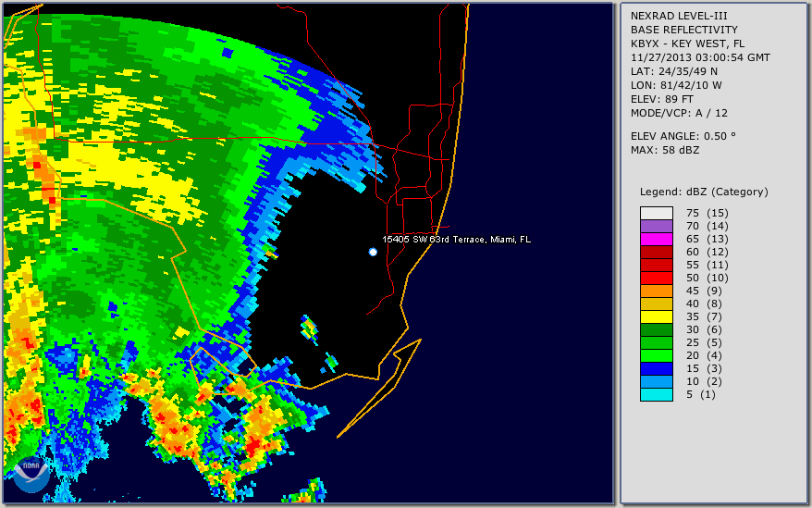Select the 45 dBZ orange legend swatch
Screen dimensions: 812x508
(x=656, y=291)
